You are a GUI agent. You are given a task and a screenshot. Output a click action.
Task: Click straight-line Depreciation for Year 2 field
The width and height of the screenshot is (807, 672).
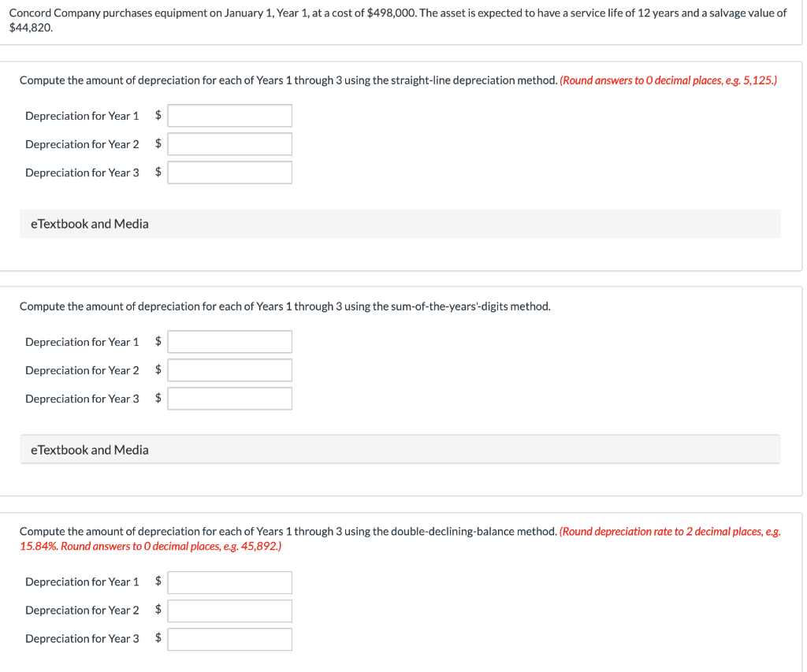229,144
